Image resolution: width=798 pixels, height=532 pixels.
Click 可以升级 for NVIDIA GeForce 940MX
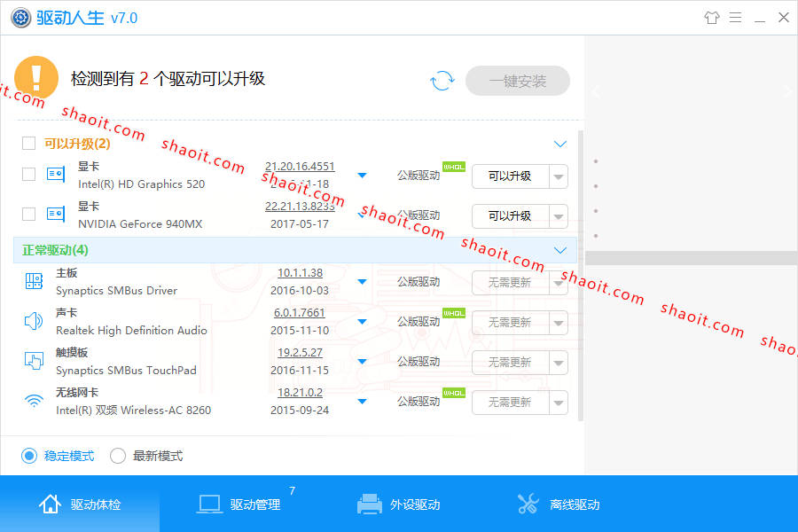pos(511,216)
